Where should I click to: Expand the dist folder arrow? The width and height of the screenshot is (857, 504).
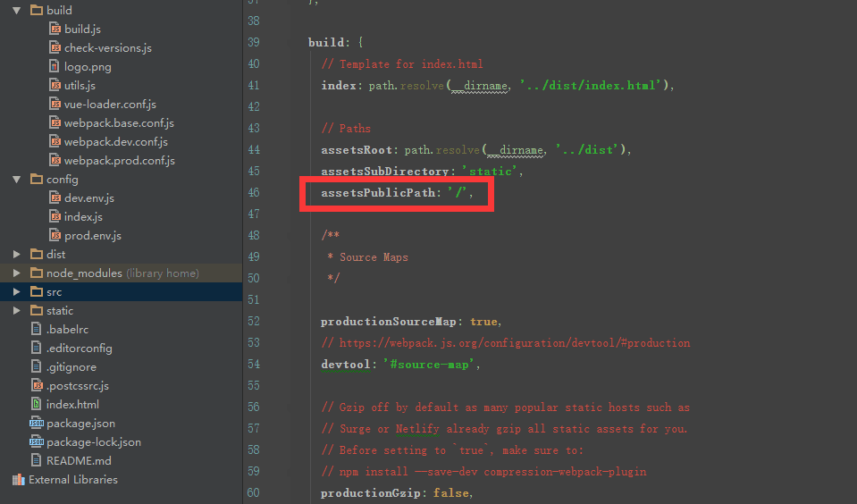pyautogui.click(x=17, y=254)
